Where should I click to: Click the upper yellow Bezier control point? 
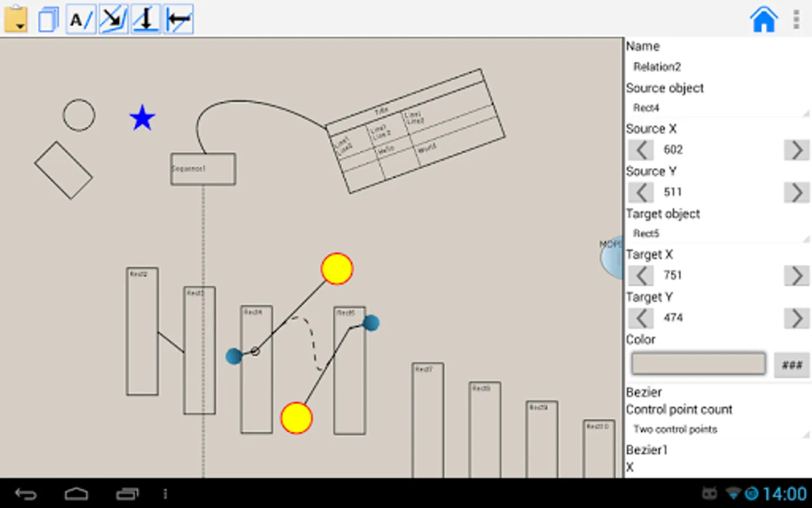click(x=337, y=269)
